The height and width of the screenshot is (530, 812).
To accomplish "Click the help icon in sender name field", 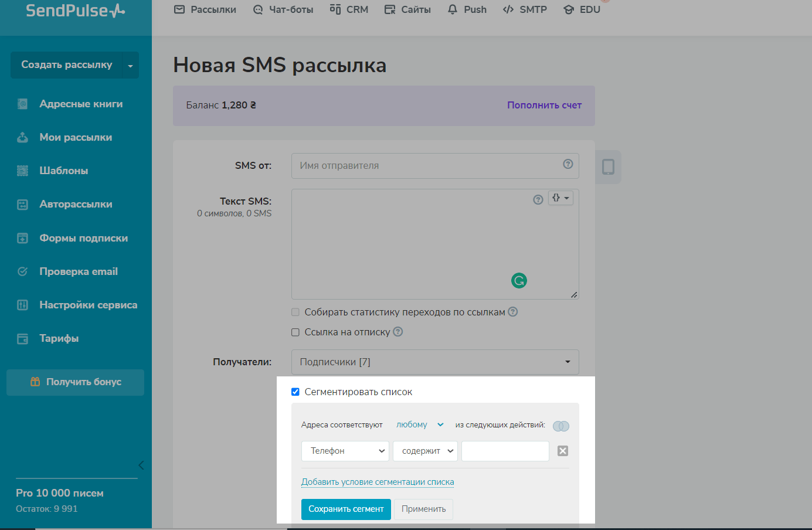I will coord(568,164).
